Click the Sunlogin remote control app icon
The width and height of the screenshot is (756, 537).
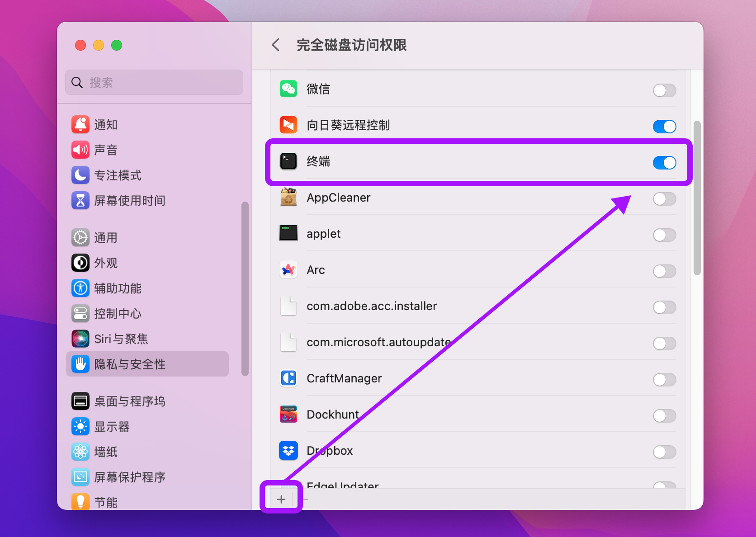point(288,125)
